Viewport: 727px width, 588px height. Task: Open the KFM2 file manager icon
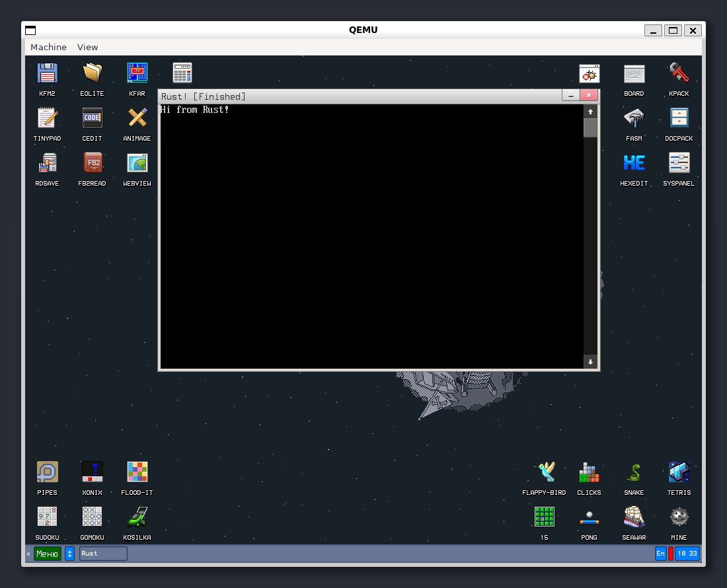47,73
